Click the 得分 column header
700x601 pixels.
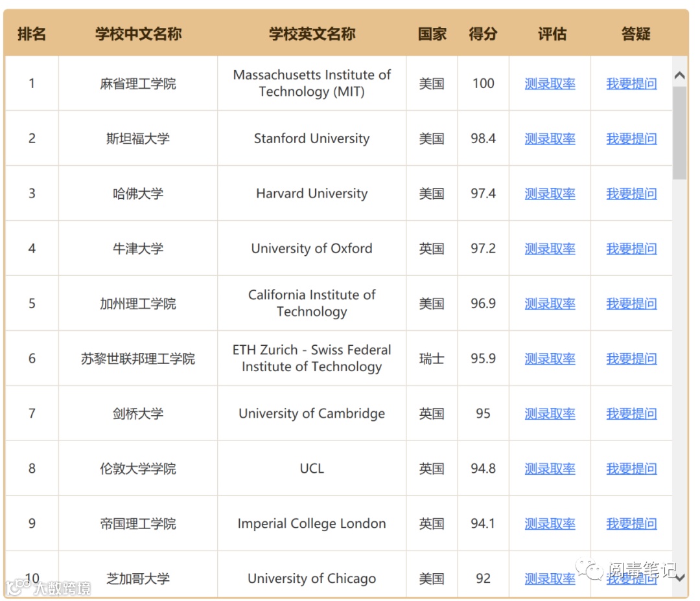[483, 34]
